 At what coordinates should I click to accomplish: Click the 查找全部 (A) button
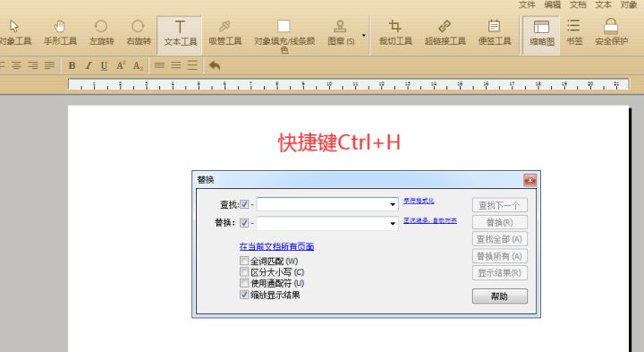click(x=499, y=239)
